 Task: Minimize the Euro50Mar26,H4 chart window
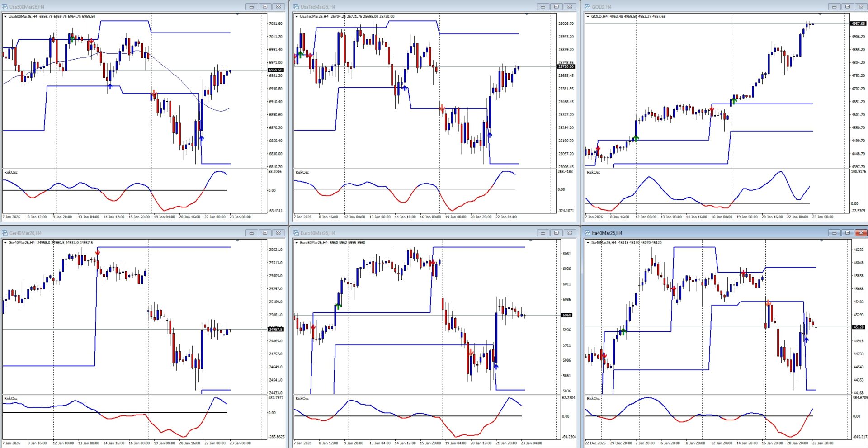542,233
